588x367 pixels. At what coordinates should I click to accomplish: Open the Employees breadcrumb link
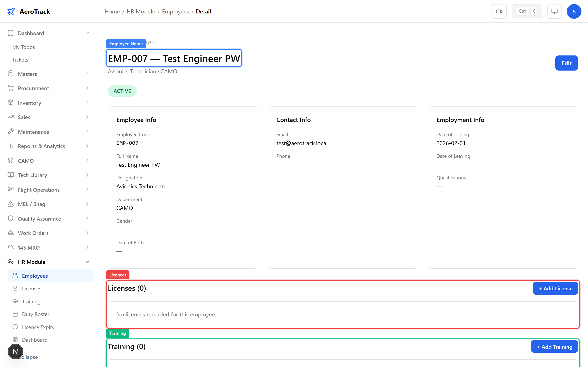[x=175, y=11]
